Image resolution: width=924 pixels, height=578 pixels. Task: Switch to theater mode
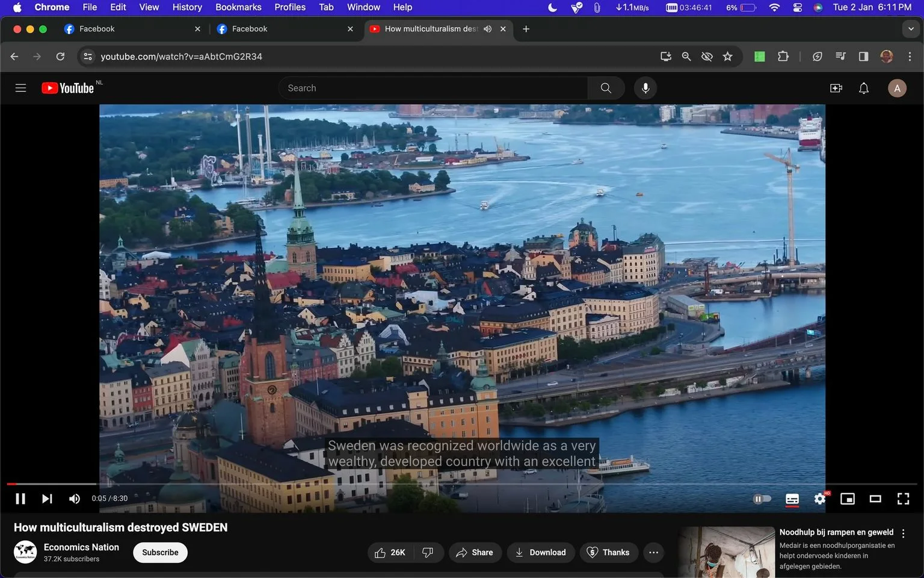pos(875,499)
